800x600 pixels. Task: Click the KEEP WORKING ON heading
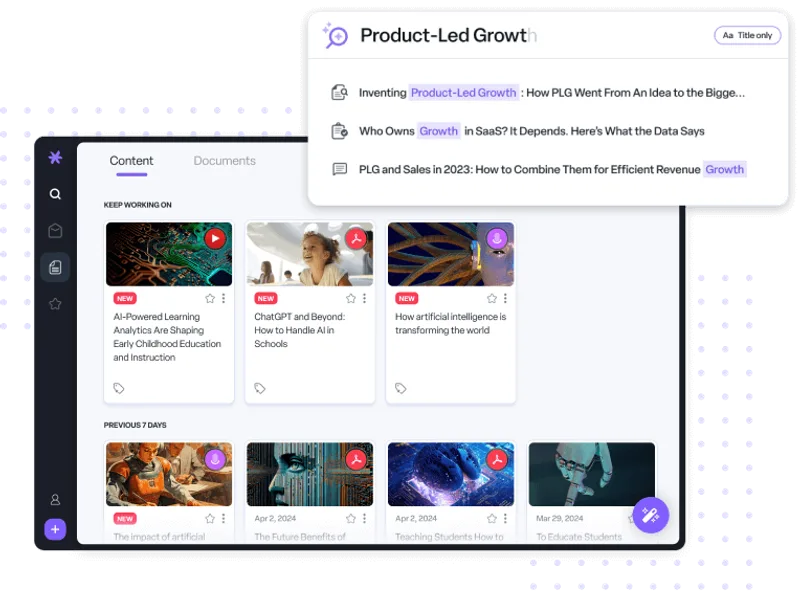coord(138,205)
